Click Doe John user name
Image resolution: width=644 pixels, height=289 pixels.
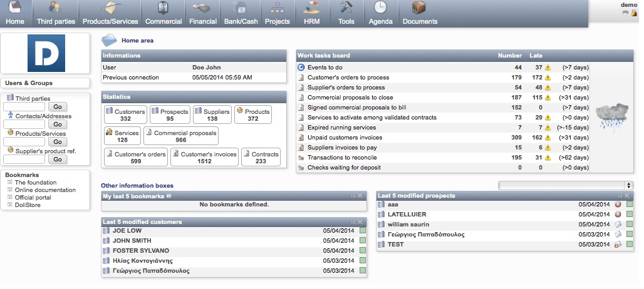tap(207, 67)
